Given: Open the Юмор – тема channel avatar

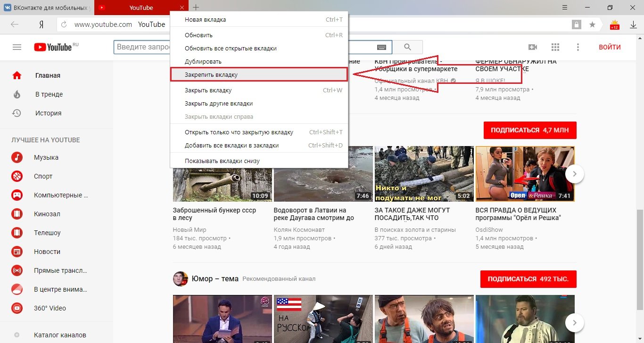Looking at the screenshot, I should pyautogui.click(x=181, y=279).
